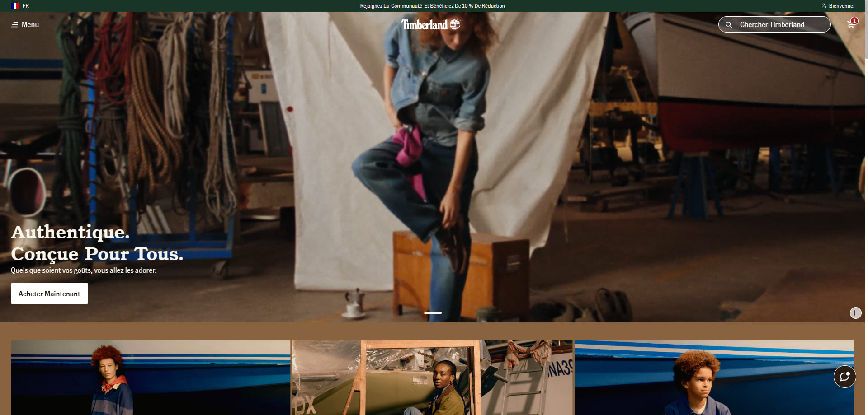Screen dimensions: 868x415
Task: Click the search magnifier icon
Action: (x=729, y=25)
